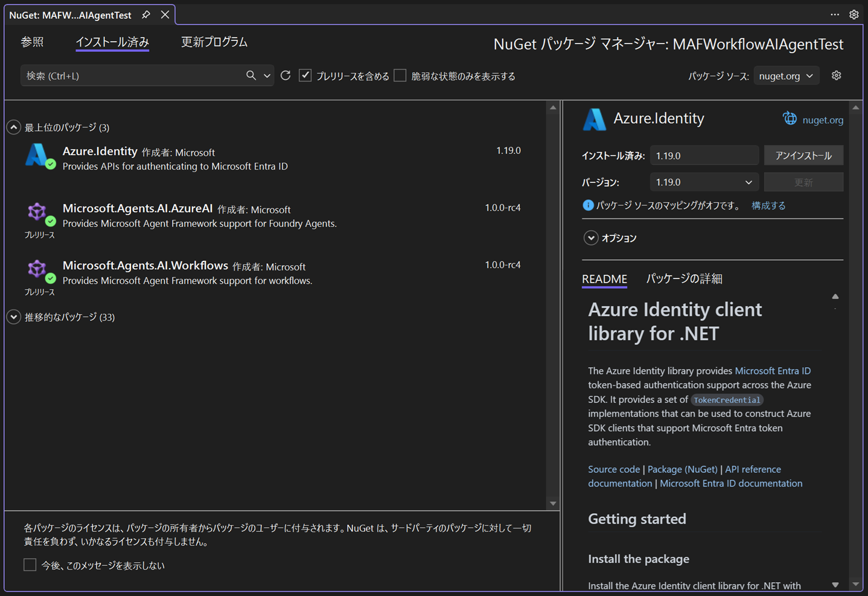
Task: Click the package list vertical scrollbar
Action: pyautogui.click(x=553, y=302)
